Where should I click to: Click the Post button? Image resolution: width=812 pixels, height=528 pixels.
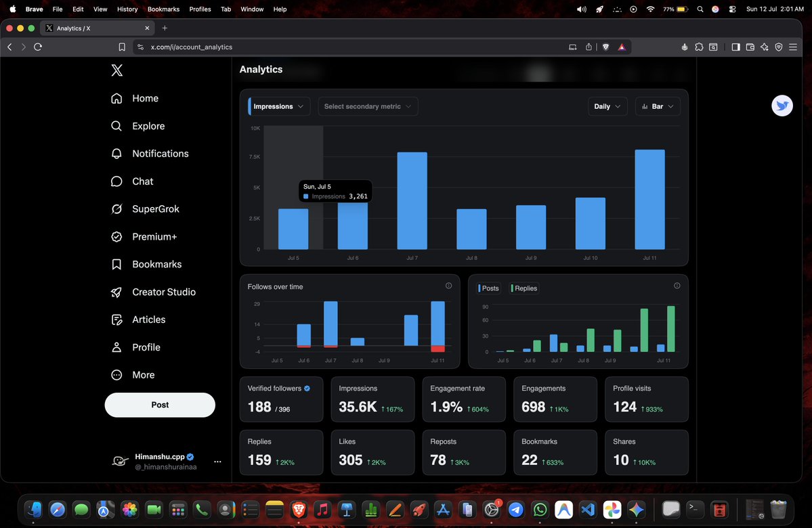click(160, 405)
